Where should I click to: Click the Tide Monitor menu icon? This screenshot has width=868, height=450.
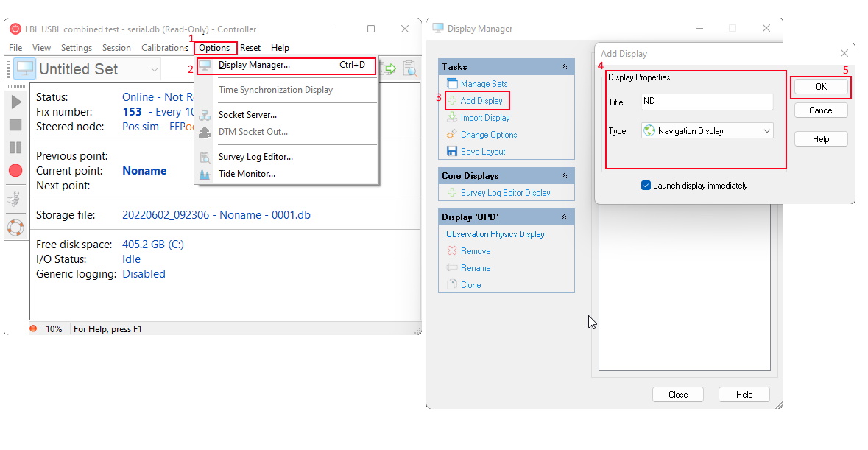click(x=205, y=174)
